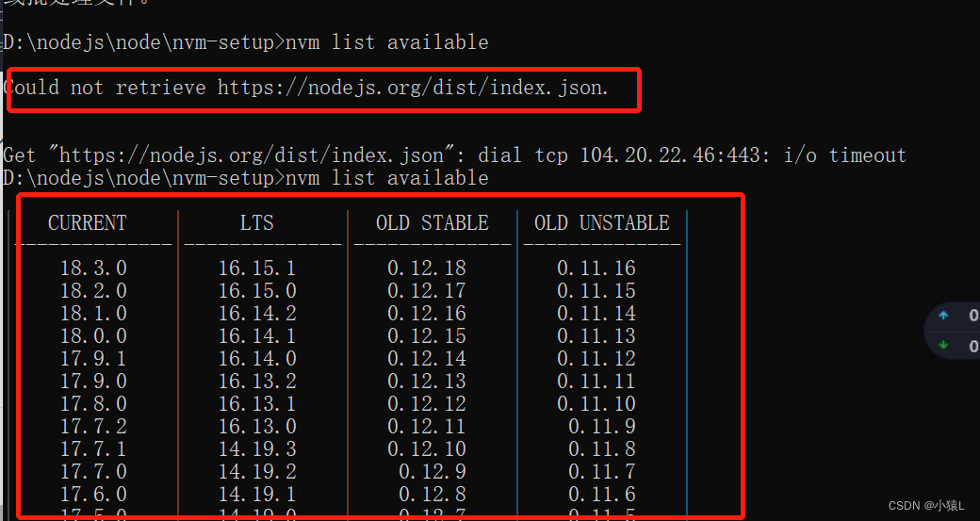Click version 18.0.0 in the table

point(93,336)
